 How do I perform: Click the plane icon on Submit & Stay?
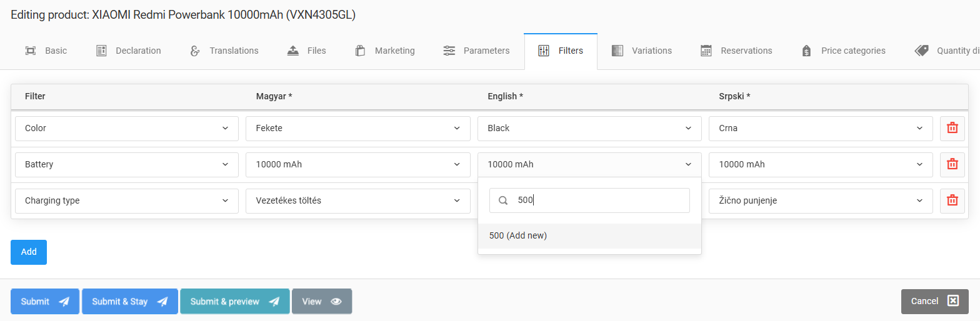(162, 302)
